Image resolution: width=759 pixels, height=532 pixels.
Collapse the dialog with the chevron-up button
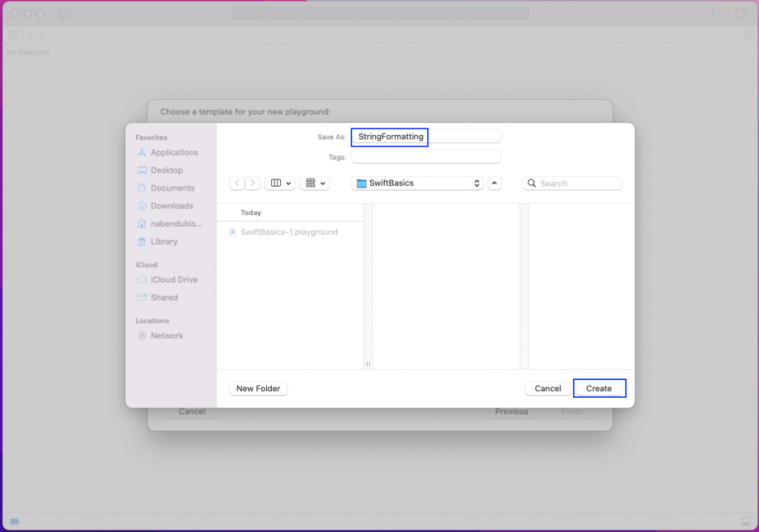click(494, 183)
